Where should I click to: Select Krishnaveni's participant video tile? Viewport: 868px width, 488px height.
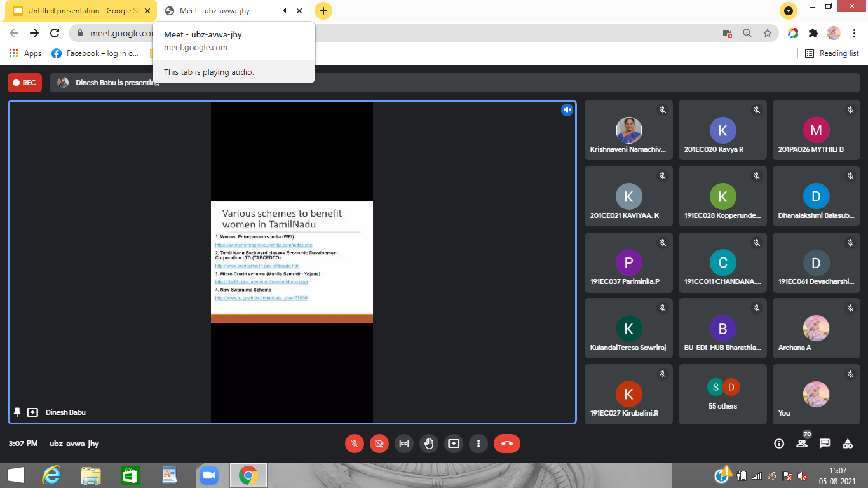[628, 133]
